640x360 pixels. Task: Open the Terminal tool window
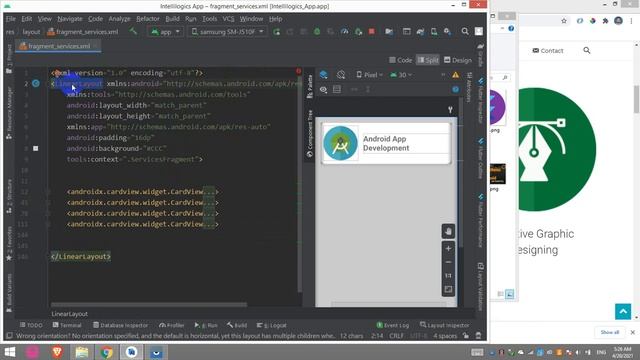67,325
